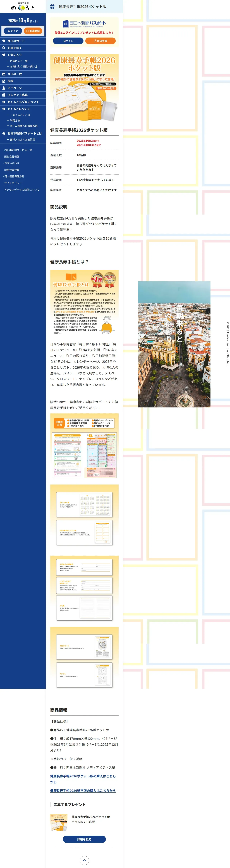230x868 pixels.
Task: Follow 通常版の購入はこちらから link
Action: point(83,791)
